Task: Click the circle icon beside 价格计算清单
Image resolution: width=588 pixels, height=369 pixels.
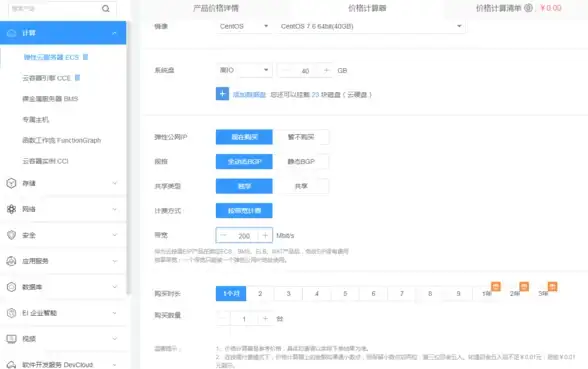Action: (x=528, y=8)
